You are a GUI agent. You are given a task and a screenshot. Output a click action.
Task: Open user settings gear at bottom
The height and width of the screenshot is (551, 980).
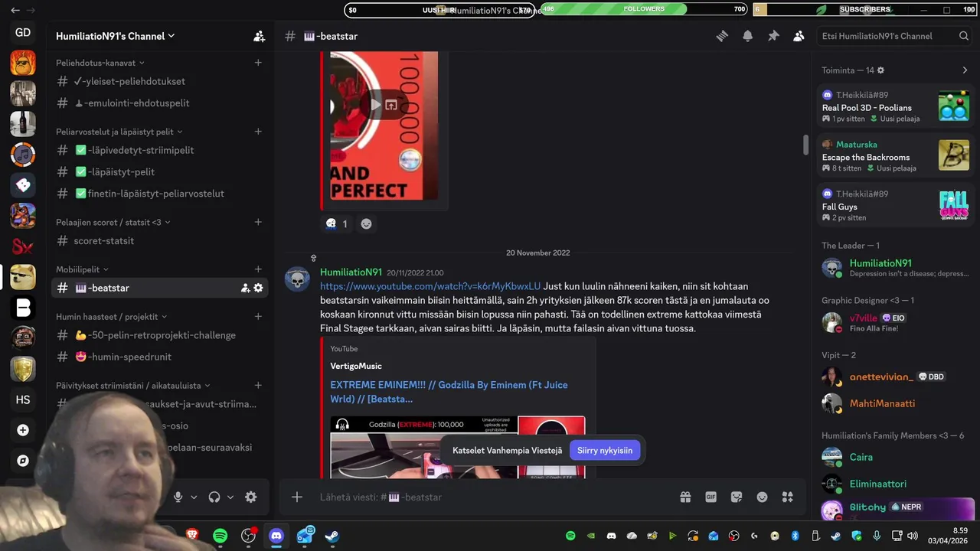(x=250, y=497)
